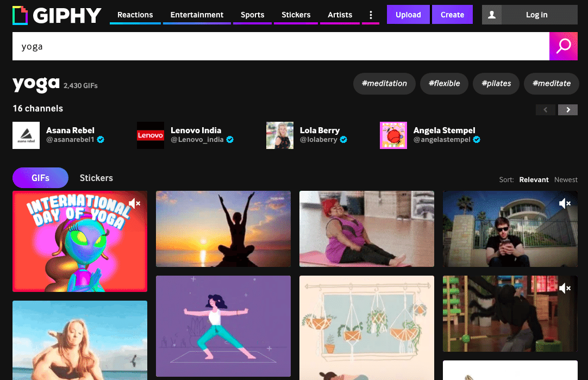The image size is (588, 380).
Task: Click Log in
Action: [536, 15]
